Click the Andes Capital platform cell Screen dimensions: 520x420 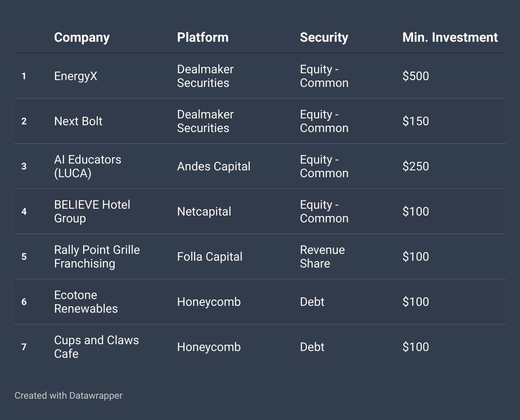(214, 167)
